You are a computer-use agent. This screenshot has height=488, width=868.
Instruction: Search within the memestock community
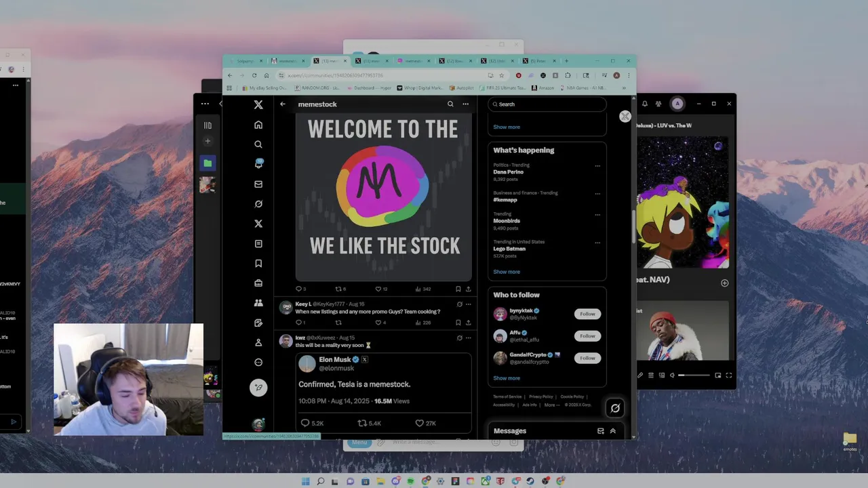[x=450, y=104]
